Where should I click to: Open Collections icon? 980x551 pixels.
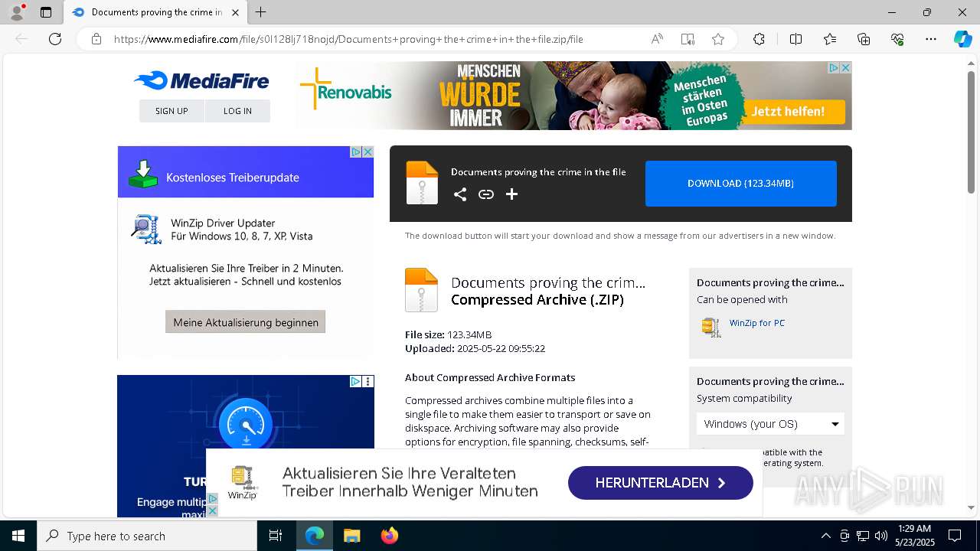864,39
